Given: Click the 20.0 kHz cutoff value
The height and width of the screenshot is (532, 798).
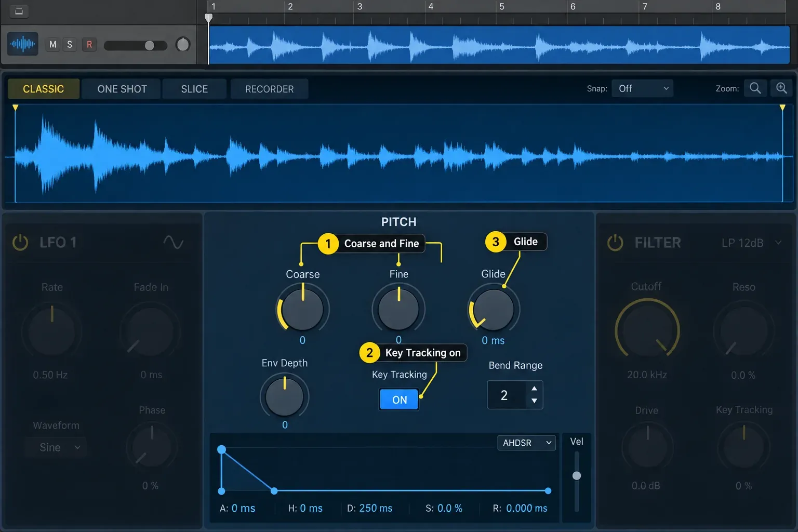Looking at the screenshot, I should pyautogui.click(x=647, y=375).
